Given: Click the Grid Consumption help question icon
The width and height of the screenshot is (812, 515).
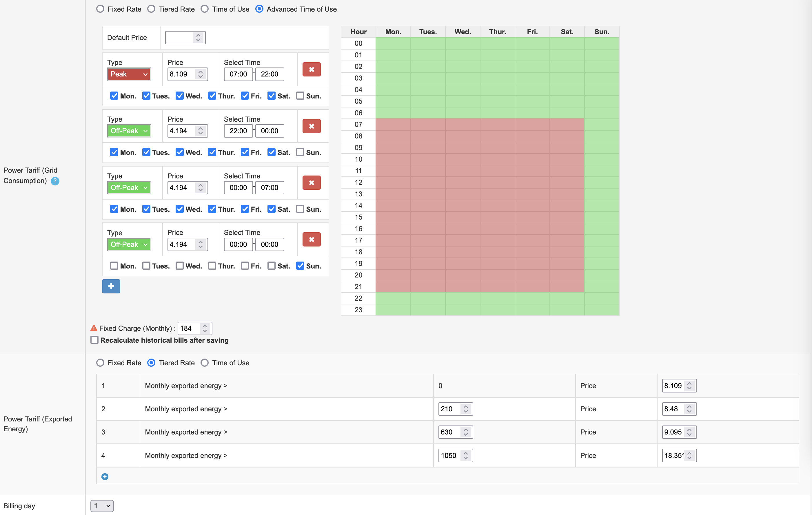Looking at the screenshot, I should click(55, 181).
